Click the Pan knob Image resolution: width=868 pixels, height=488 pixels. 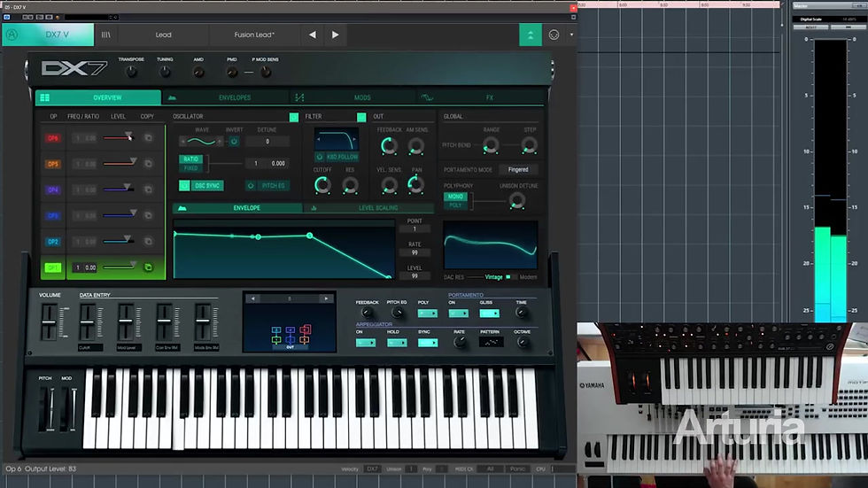(x=415, y=184)
